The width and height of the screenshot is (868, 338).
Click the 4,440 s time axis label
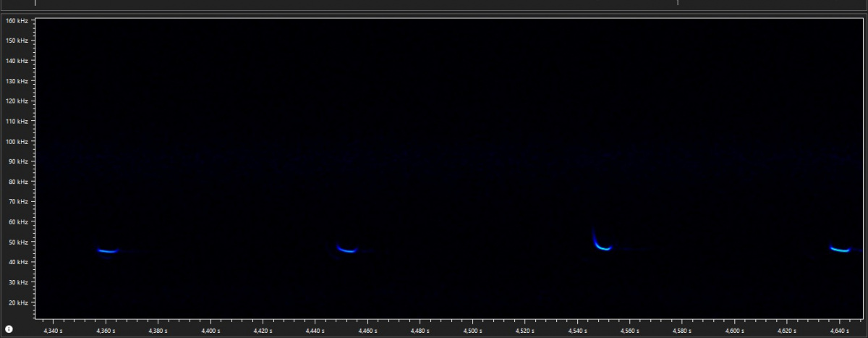tap(315, 330)
